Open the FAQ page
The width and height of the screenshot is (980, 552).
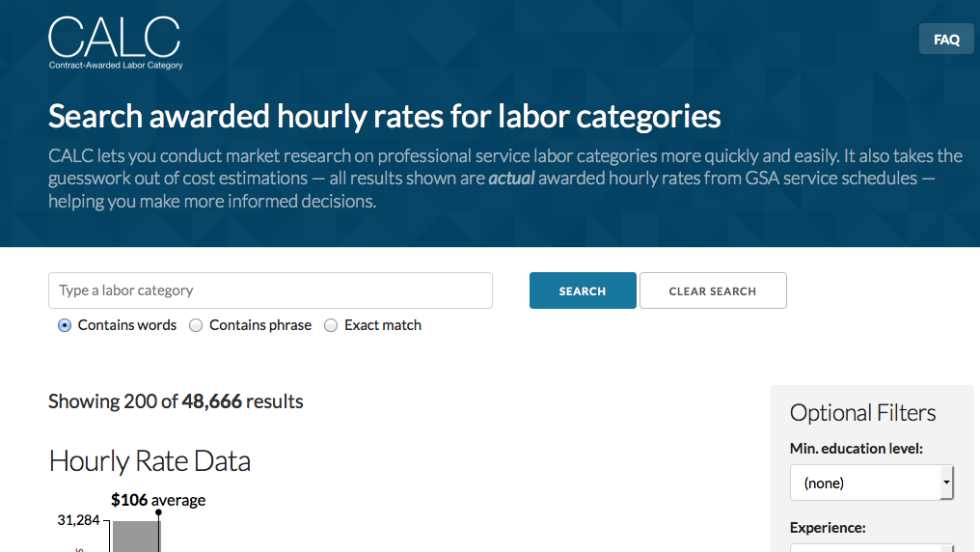(946, 40)
